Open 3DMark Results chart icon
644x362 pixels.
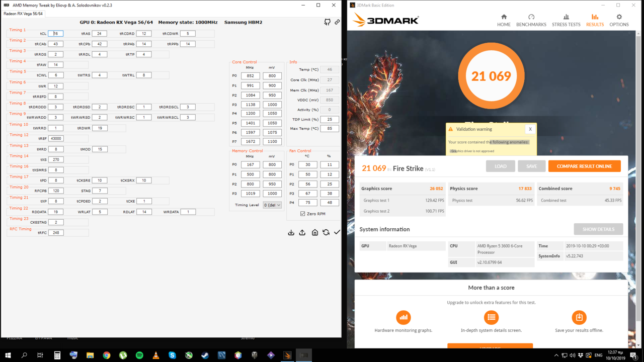point(595,17)
